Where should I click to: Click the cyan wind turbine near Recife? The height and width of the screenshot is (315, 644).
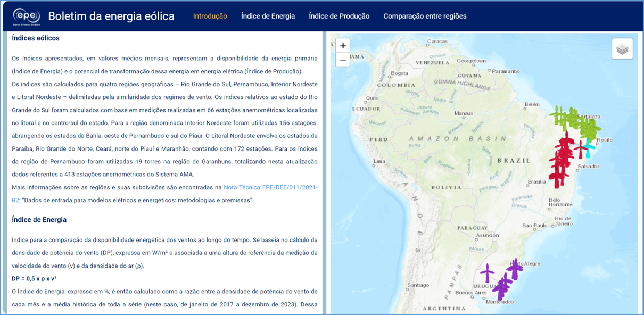tap(588, 147)
